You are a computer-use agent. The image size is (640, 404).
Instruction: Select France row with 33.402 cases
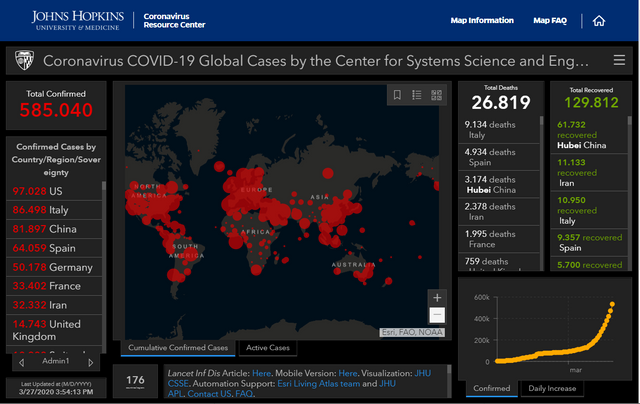54,286
